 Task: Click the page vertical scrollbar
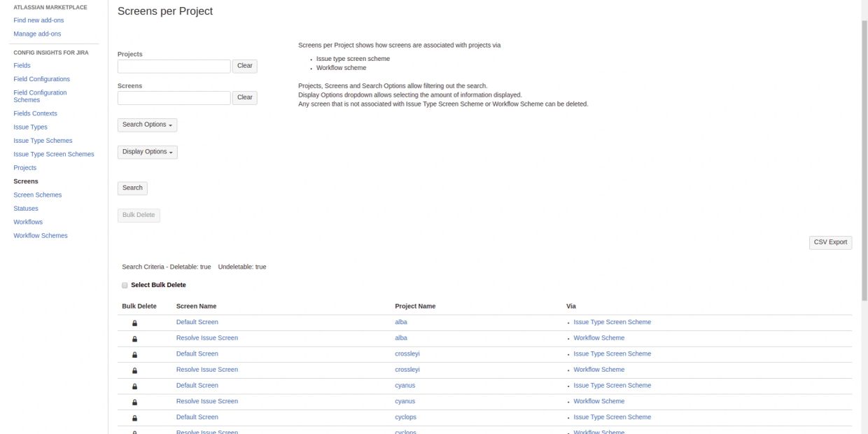(x=864, y=154)
